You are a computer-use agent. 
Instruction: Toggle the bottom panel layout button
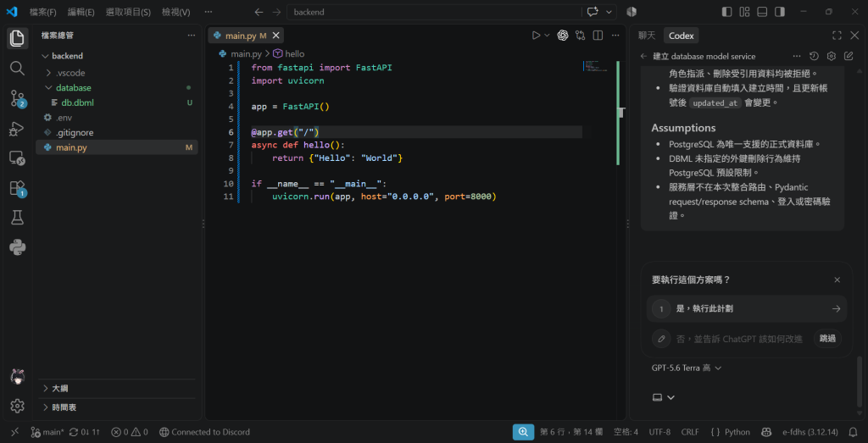pyautogui.click(x=762, y=12)
